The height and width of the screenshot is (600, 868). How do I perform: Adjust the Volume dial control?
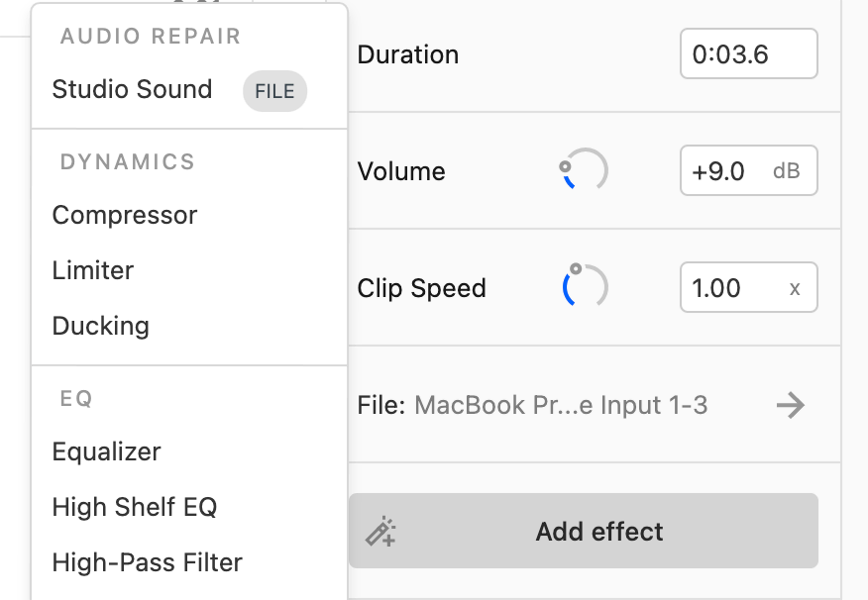coord(585,170)
